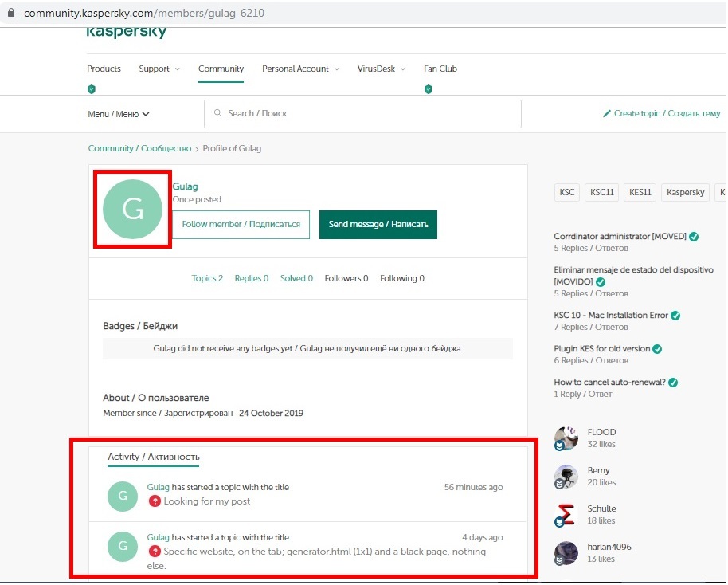Click the magnifier icon in search box
The image size is (728, 585).
pos(217,113)
